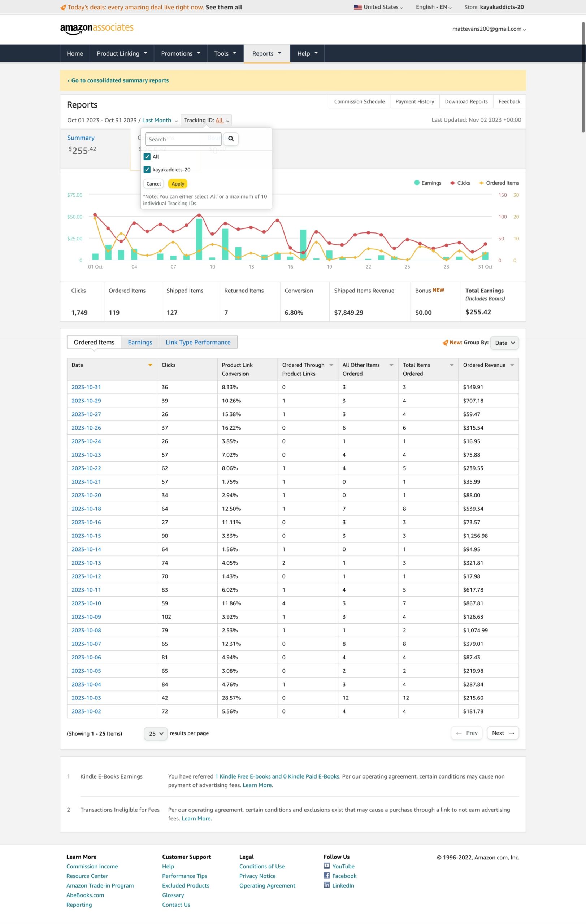Switch to the Link Type Performance tab
Viewport: 586px width, 924px height.
pos(198,342)
